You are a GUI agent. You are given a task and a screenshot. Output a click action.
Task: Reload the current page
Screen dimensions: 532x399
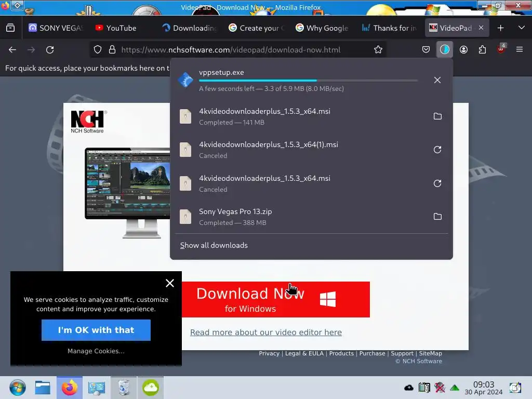[50, 50]
